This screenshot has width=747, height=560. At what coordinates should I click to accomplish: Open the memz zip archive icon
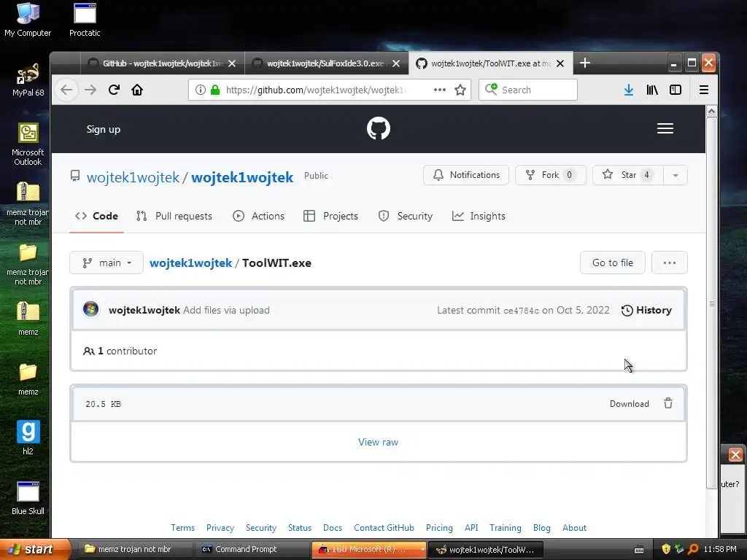(28, 318)
